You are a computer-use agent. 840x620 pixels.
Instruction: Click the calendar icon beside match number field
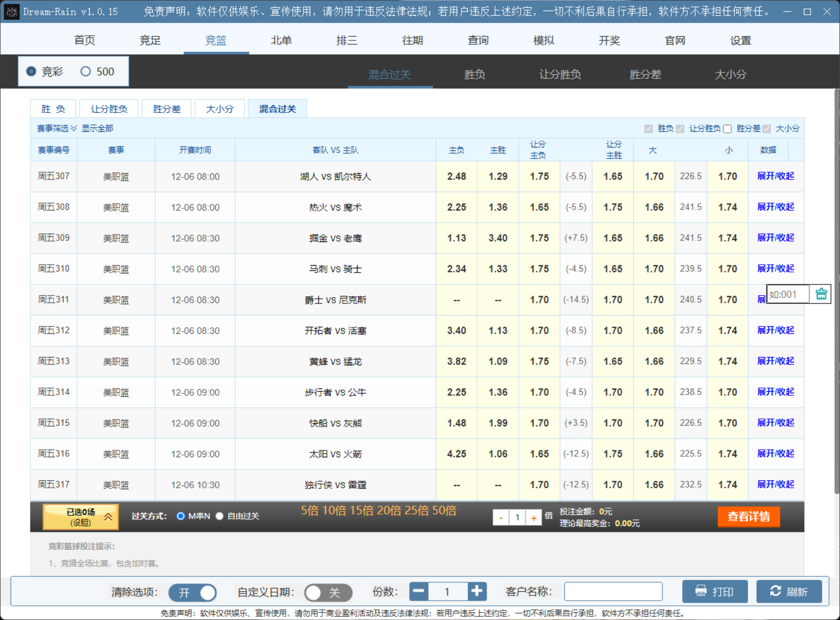click(x=821, y=294)
